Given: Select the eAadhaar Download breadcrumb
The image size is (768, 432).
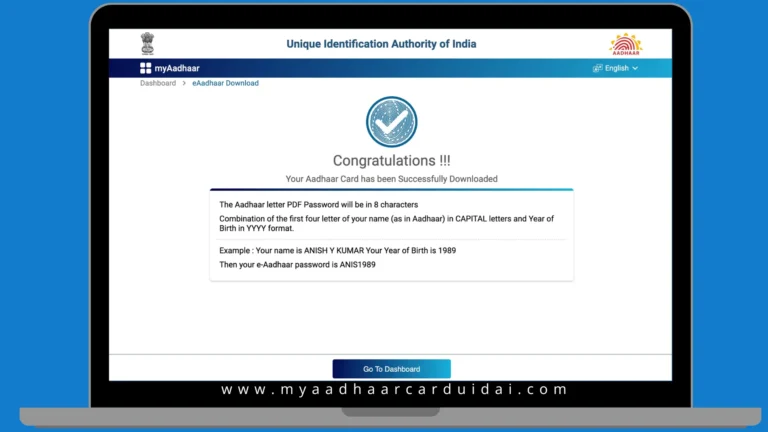Looking at the screenshot, I should coord(225,83).
